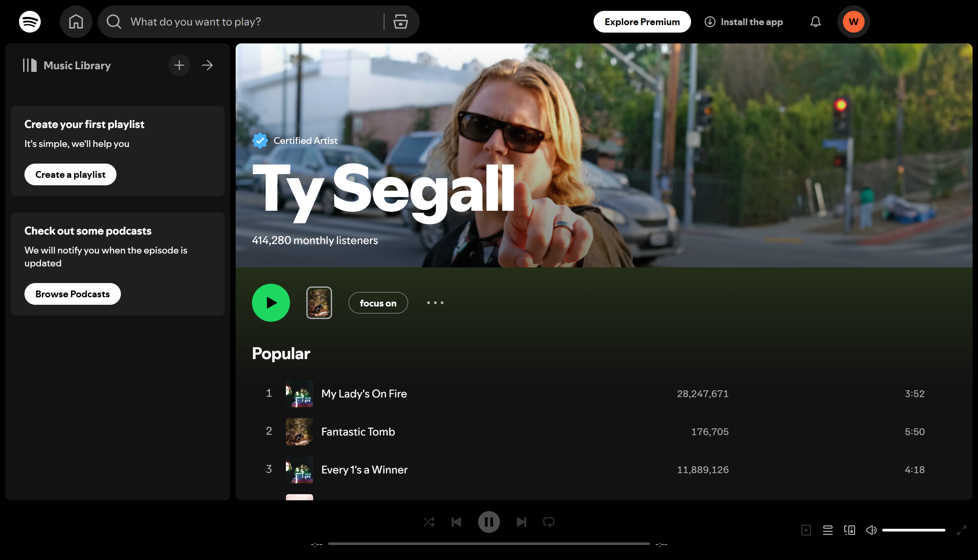Open more options three-dots menu
This screenshot has width=978, height=560.
tap(435, 303)
